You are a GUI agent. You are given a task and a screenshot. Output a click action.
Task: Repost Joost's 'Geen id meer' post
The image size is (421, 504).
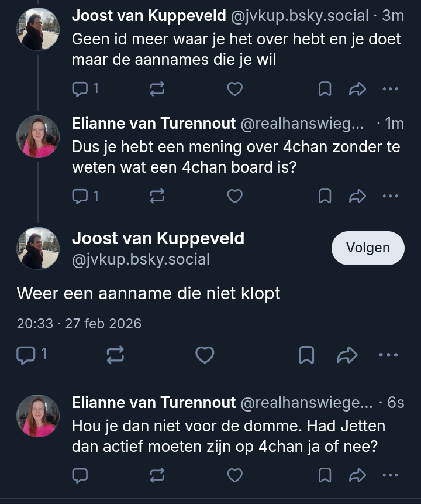pos(157,89)
